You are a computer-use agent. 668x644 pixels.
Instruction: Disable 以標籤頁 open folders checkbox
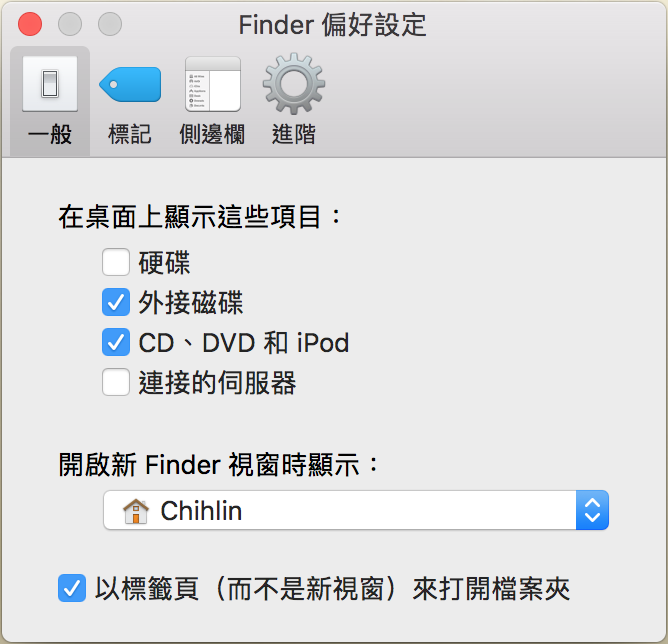pyautogui.click(x=72, y=588)
